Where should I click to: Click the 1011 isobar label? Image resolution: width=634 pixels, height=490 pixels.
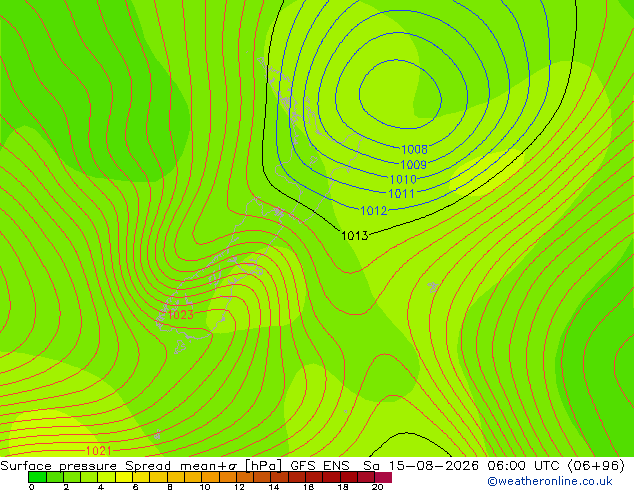coord(401,194)
